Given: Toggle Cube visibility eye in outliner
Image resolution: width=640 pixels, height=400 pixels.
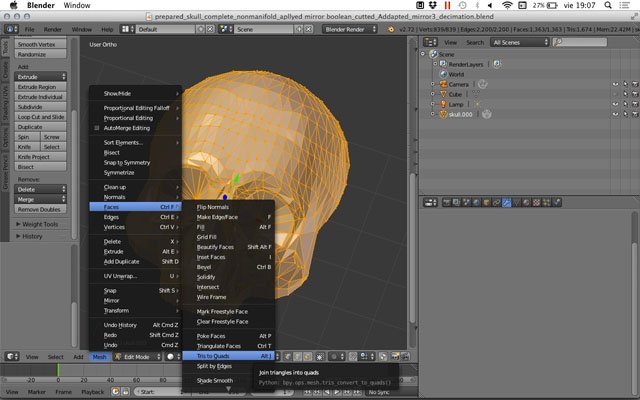Looking at the screenshot, I should click(x=615, y=94).
